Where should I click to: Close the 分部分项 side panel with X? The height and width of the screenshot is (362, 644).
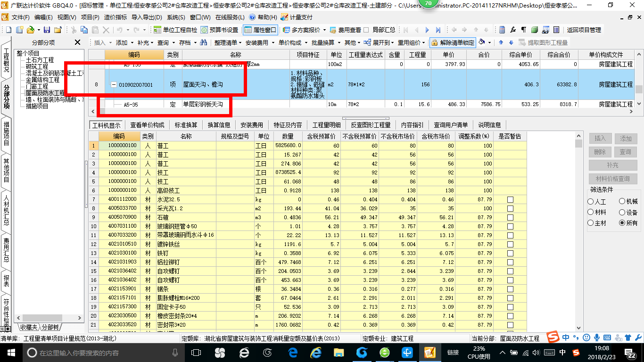coord(78,42)
